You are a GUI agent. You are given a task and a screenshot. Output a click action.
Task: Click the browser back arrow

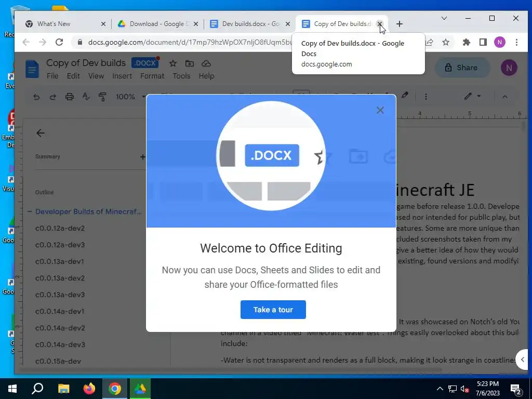coord(26,42)
